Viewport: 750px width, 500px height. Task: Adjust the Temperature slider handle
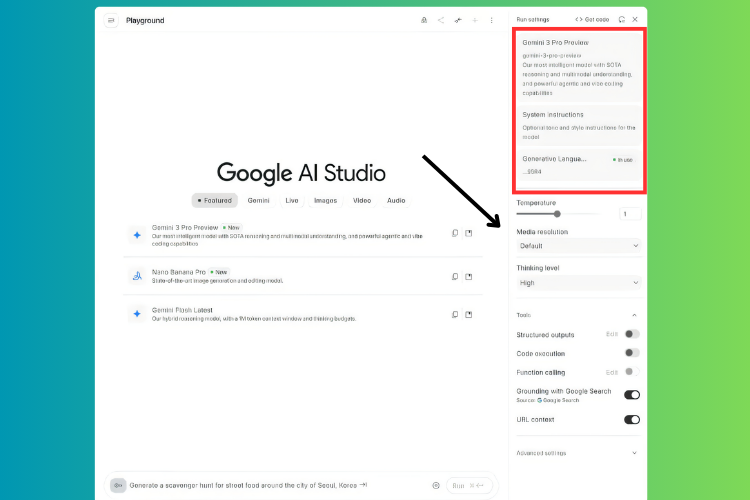(x=557, y=214)
